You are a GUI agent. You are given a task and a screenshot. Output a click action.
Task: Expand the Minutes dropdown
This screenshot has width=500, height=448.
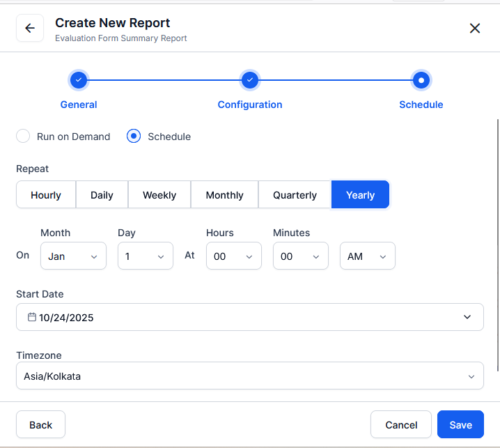pyautogui.click(x=300, y=256)
